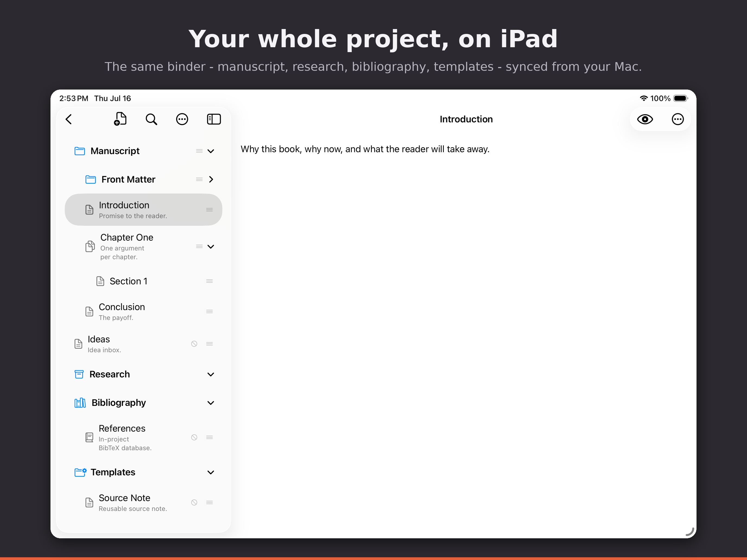Select the Manuscript folder row
747x560 pixels.
point(144,151)
